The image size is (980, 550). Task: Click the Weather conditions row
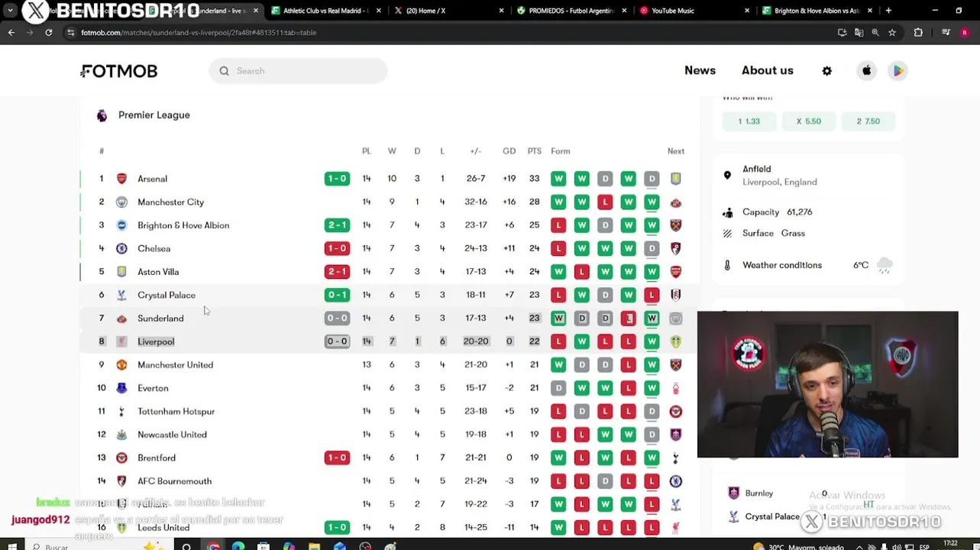point(808,265)
